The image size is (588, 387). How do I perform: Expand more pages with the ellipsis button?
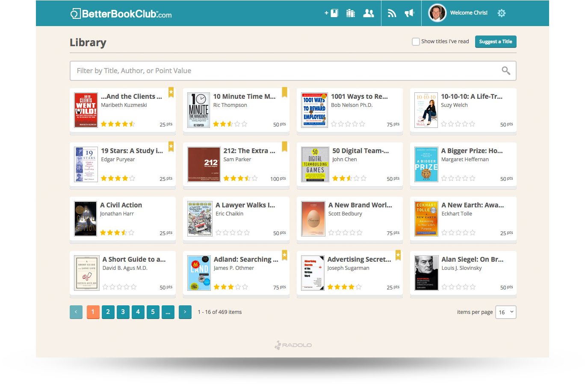click(168, 312)
